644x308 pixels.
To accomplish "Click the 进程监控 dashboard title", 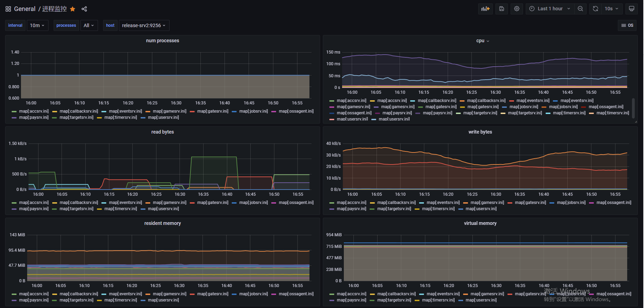I will click(54, 9).
